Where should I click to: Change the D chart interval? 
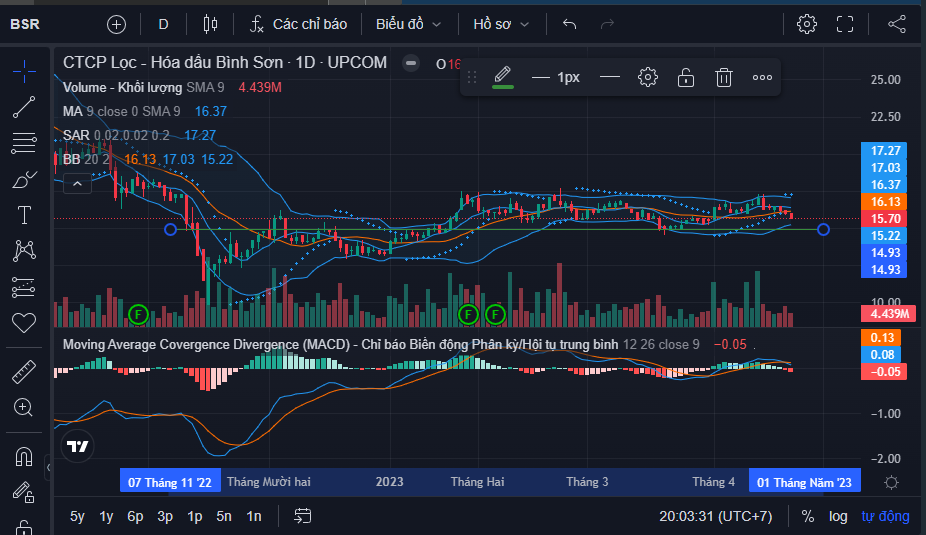164,24
